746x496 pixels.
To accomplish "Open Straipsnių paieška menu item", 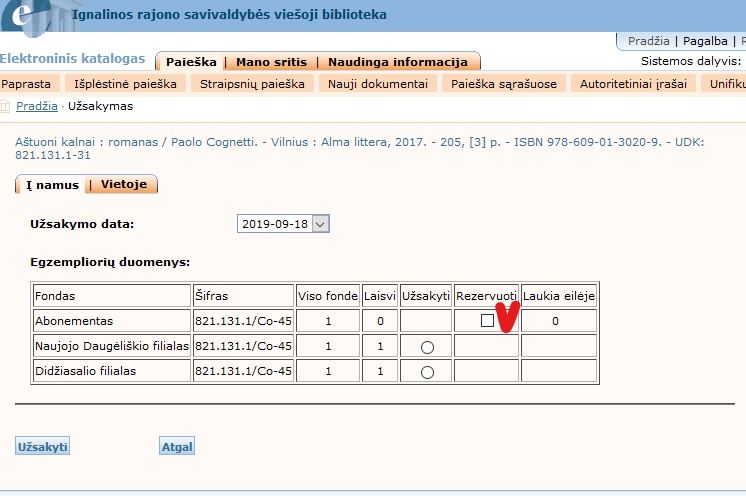I will [x=251, y=84].
